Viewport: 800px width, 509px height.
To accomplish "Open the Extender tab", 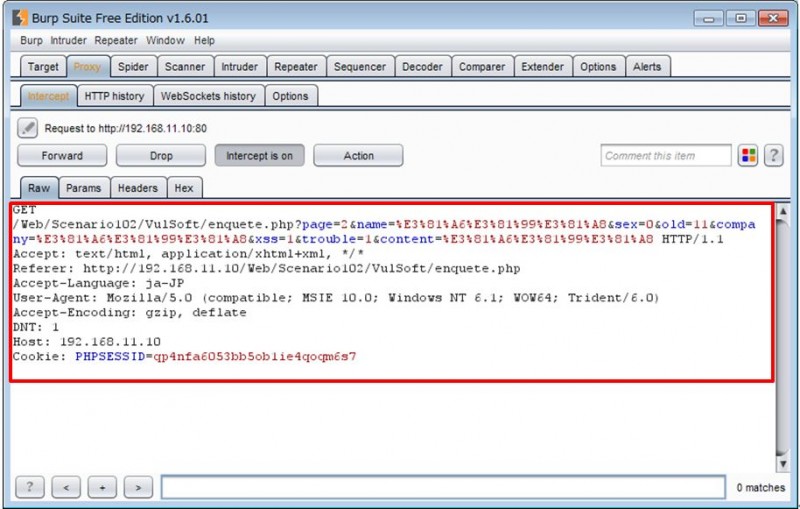I will (x=542, y=67).
